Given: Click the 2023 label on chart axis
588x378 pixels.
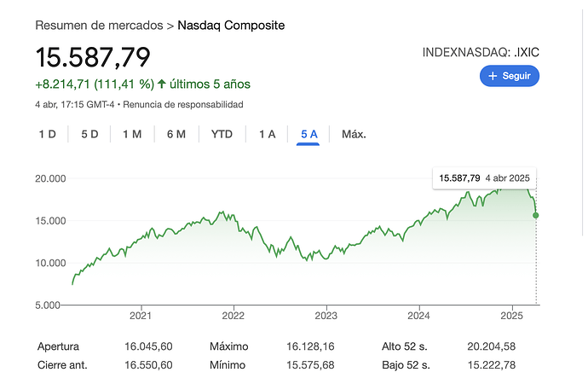Looking at the screenshot, I should pos(326,315).
